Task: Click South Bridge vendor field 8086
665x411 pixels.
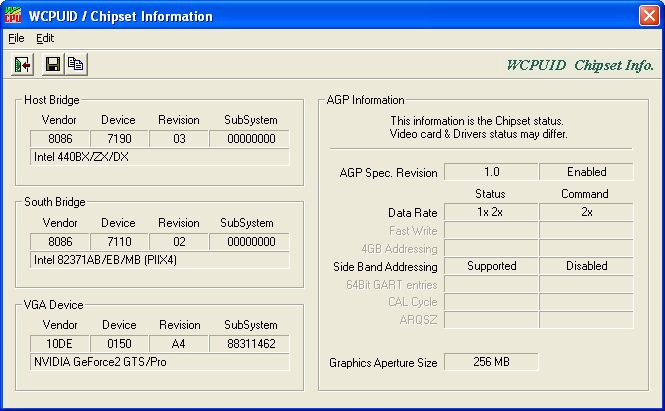Action: tap(60, 242)
